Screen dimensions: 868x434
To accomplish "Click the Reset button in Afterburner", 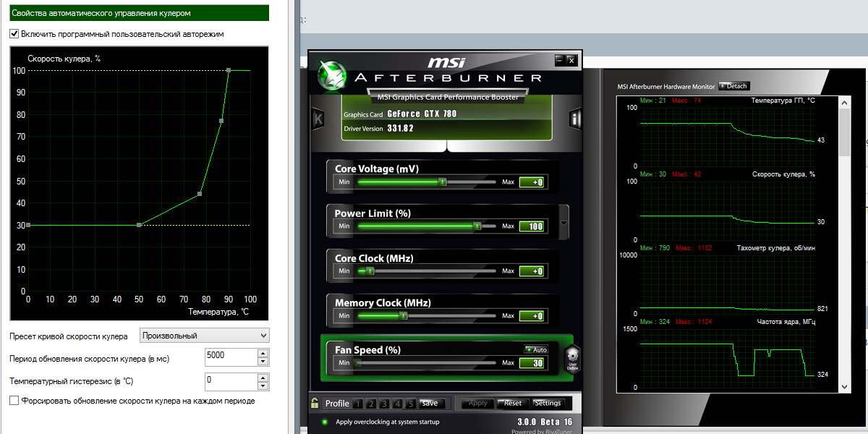I will 513,404.
